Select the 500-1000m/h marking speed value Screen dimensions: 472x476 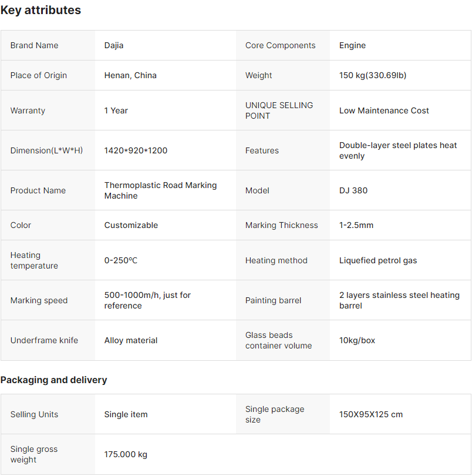coord(147,300)
